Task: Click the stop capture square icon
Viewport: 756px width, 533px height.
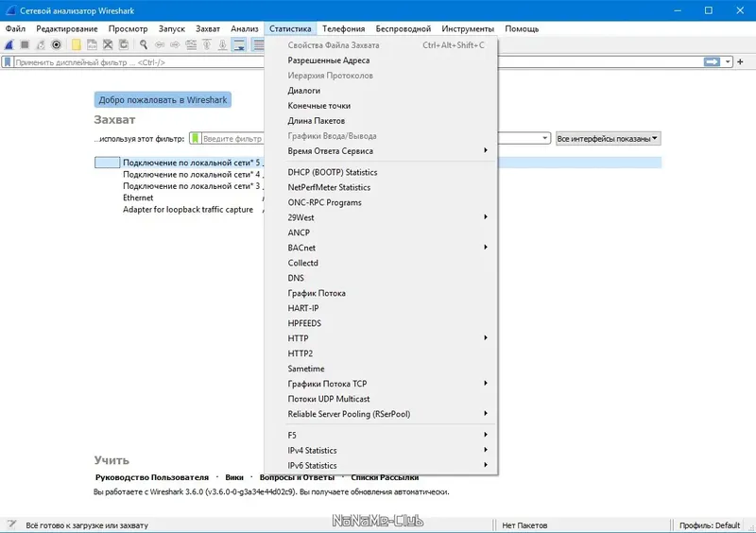Action: [x=26, y=44]
